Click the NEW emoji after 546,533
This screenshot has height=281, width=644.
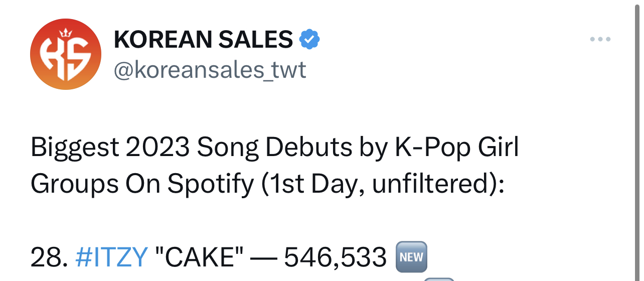click(411, 258)
